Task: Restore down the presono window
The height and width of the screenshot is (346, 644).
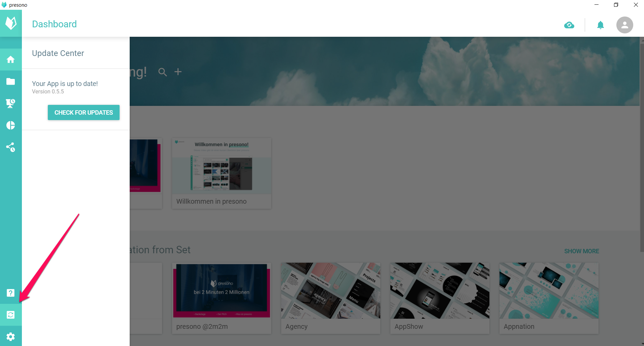Action: tap(616, 5)
